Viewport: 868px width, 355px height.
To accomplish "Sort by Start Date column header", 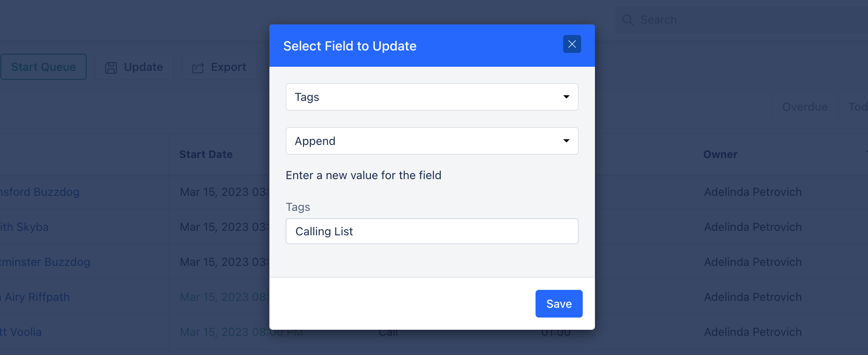I will 206,154.
